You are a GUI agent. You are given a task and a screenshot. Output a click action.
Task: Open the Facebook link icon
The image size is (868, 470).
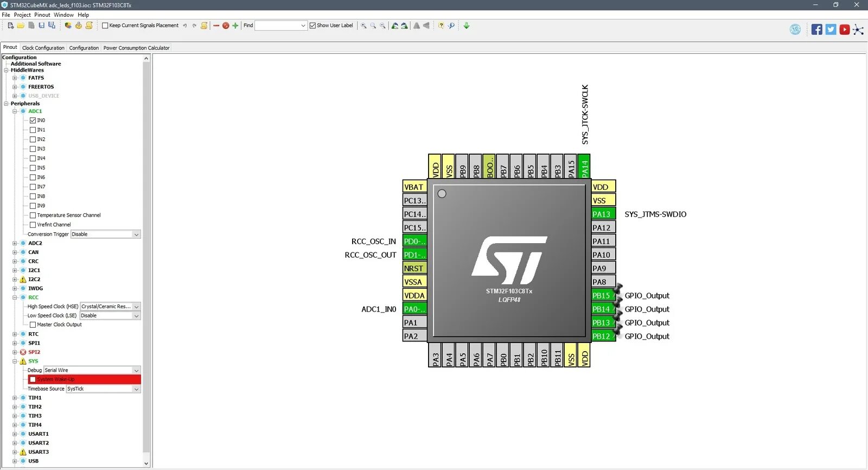[x=817, y=29]
